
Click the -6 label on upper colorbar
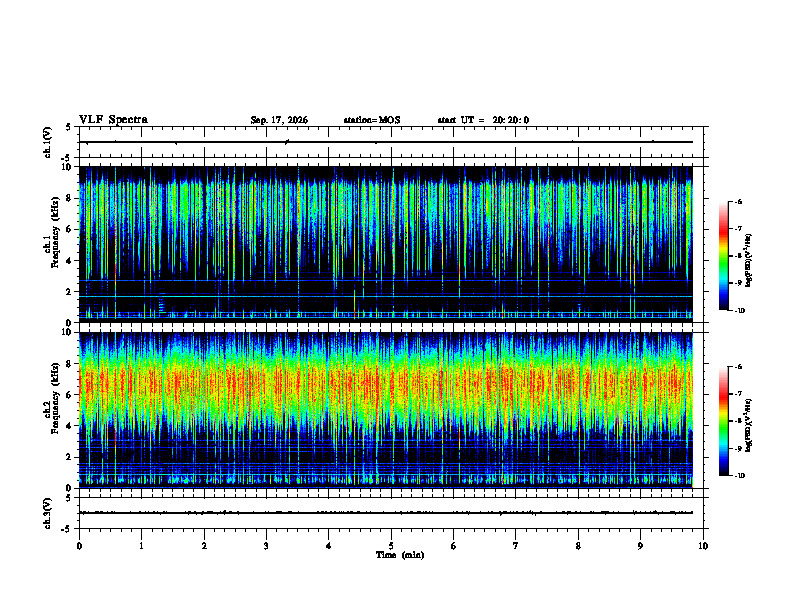click(739, 201)
